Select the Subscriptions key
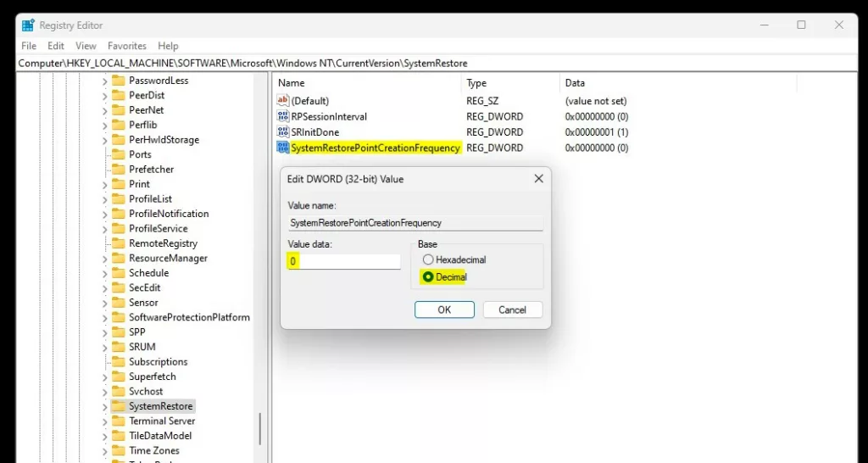 158,361
